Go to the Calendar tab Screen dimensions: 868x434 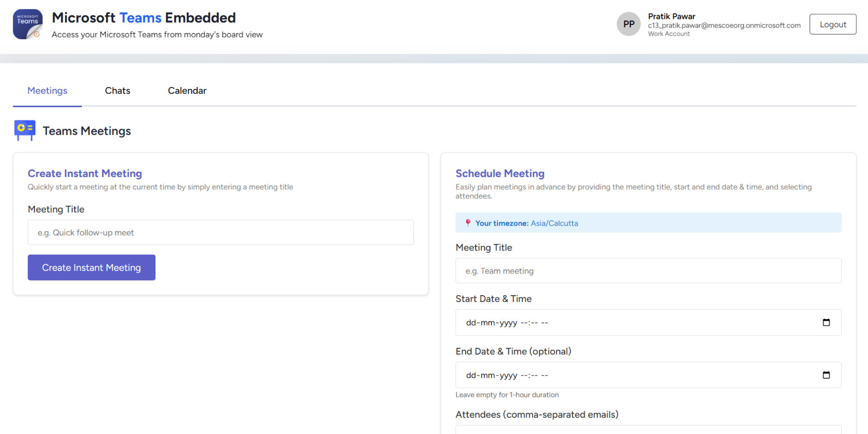[x=187, y=91]
